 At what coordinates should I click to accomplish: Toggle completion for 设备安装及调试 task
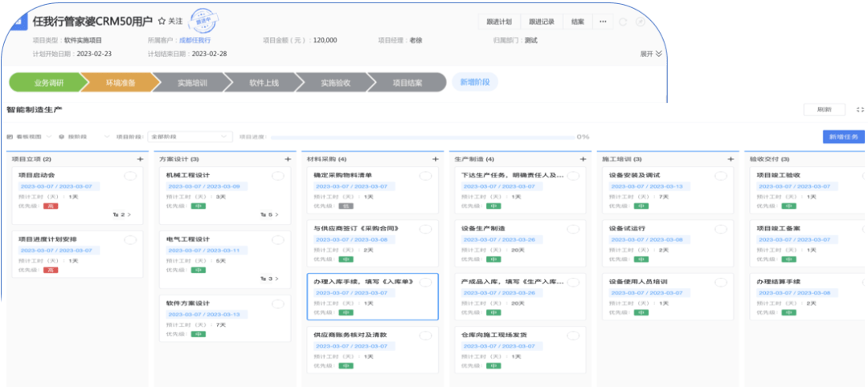(721, 176)
